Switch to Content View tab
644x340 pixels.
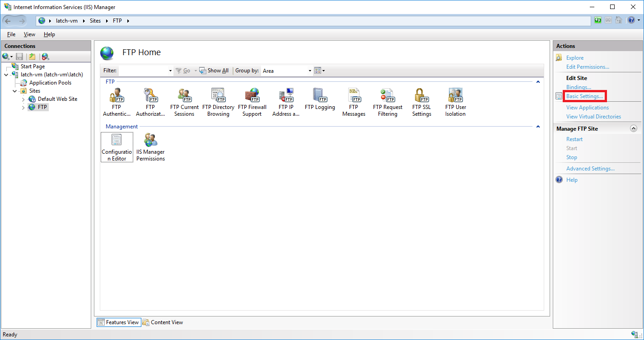(163, 322)
